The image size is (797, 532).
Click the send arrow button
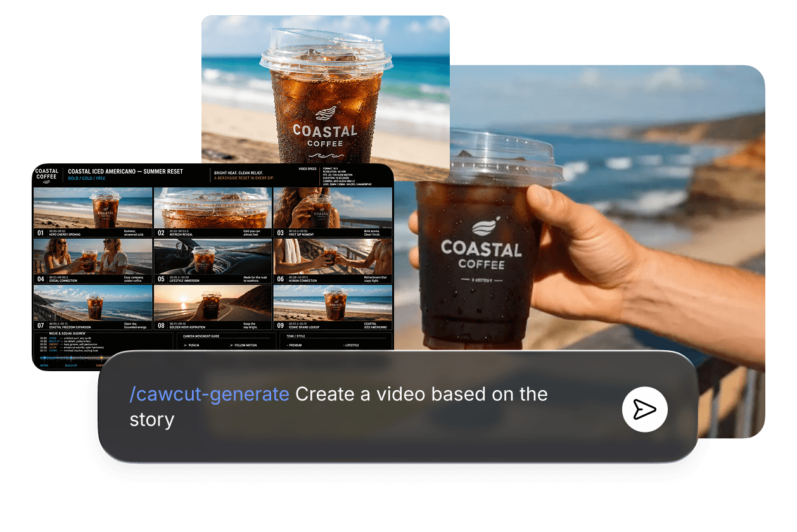click(645, 409)
